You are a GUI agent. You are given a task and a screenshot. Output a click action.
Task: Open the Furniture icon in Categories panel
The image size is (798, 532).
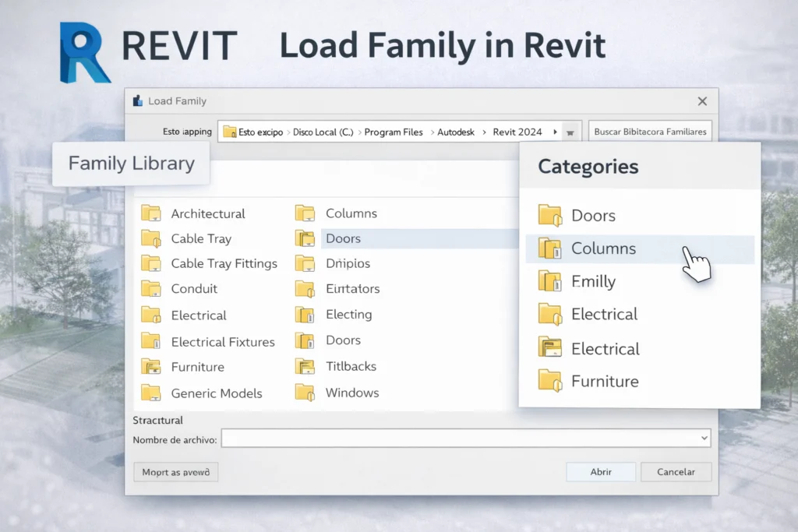point(549,381)
